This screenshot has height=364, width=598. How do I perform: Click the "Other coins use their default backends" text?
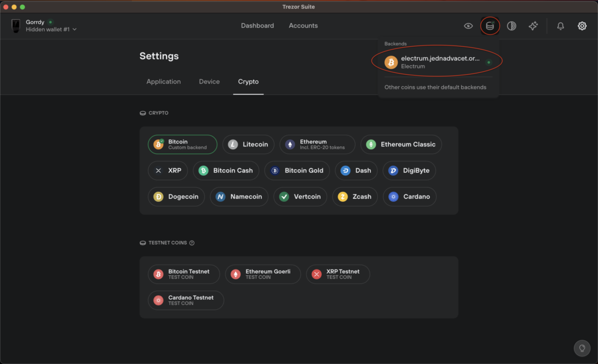[x=435, y=87]
